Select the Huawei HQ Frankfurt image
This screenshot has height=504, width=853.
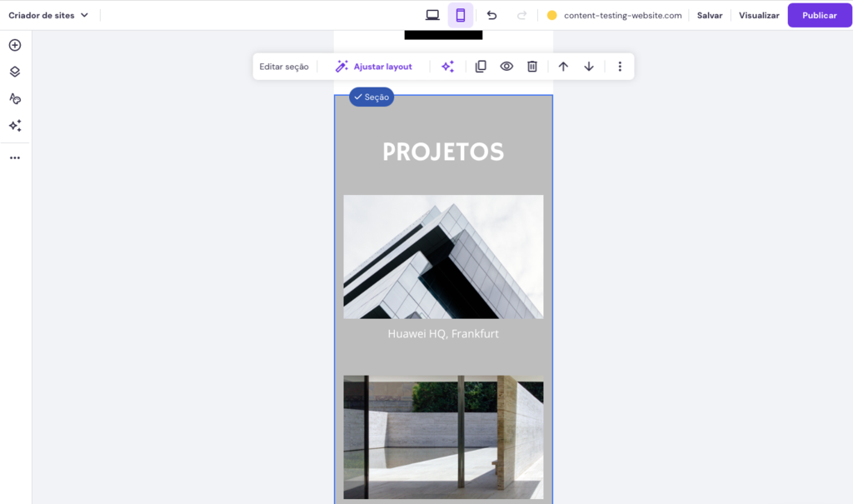(x=442, y=257)
